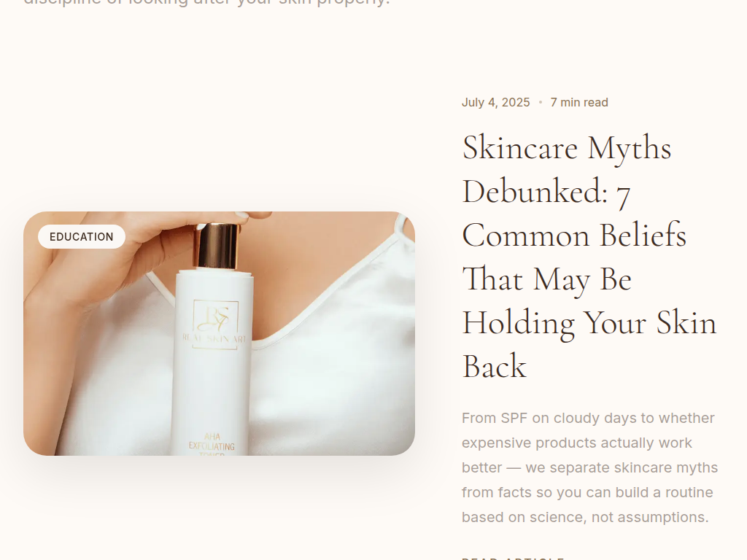Screen dimensions: 747x560
Task: Click the cut-off intro text at page top
Action: coord(206,2)
